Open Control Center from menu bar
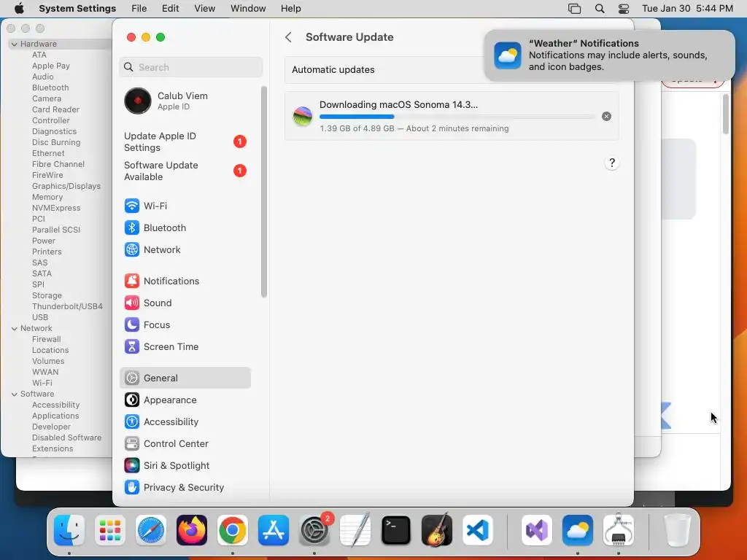Image resolution: width=747 pixels, height=560 pixels. pos(623,9)
